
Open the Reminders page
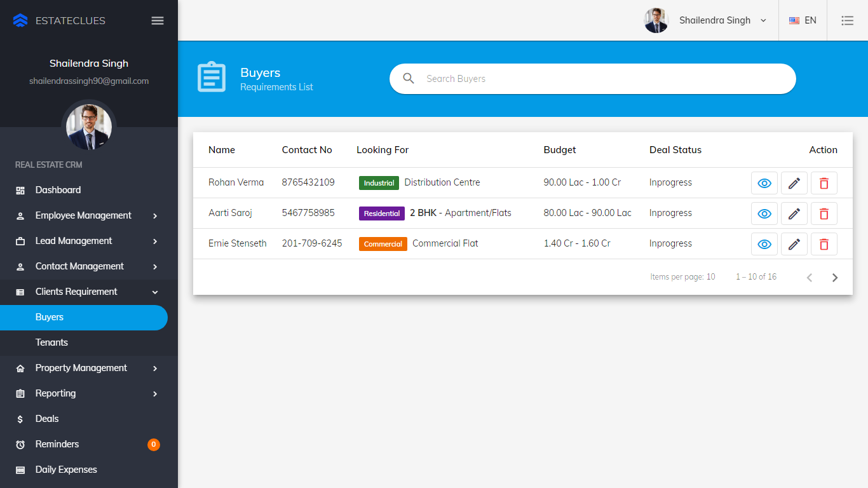coord(57,444)
